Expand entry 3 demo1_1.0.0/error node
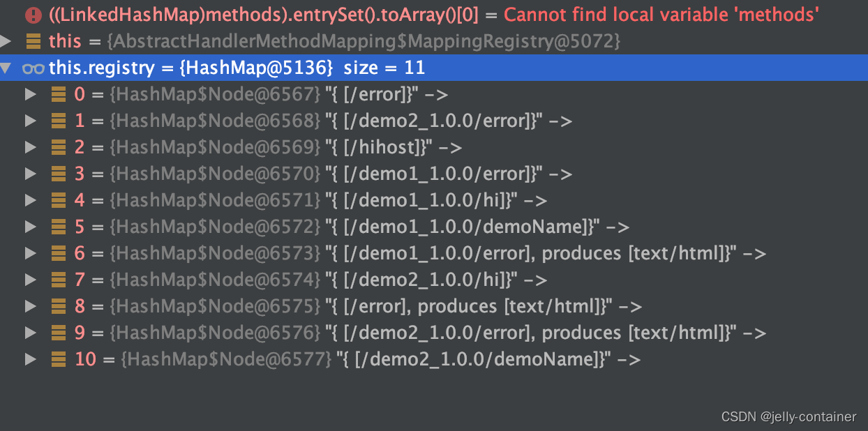This screenshot has width=868, height=431. tap(31, 174)
